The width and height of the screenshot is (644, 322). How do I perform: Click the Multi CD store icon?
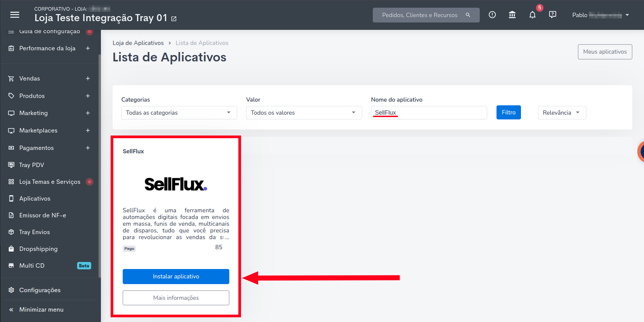point(11,266)
